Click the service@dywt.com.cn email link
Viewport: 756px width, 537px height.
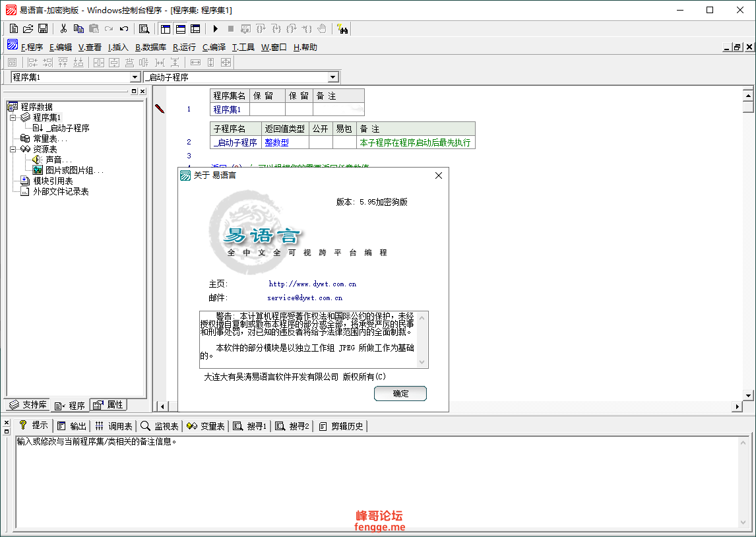click(305, 298)
